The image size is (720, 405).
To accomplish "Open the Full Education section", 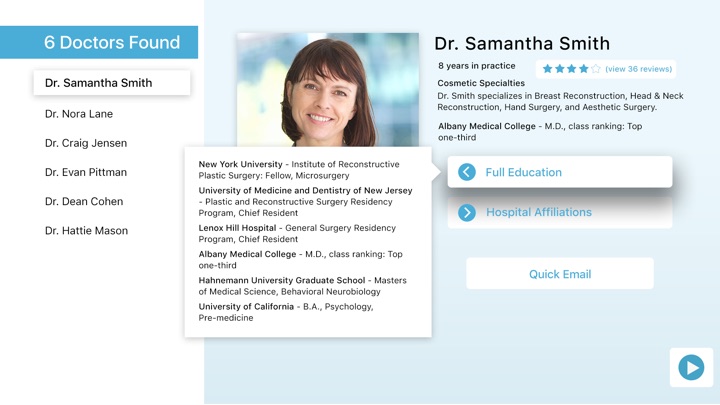I will coord(560,172).
